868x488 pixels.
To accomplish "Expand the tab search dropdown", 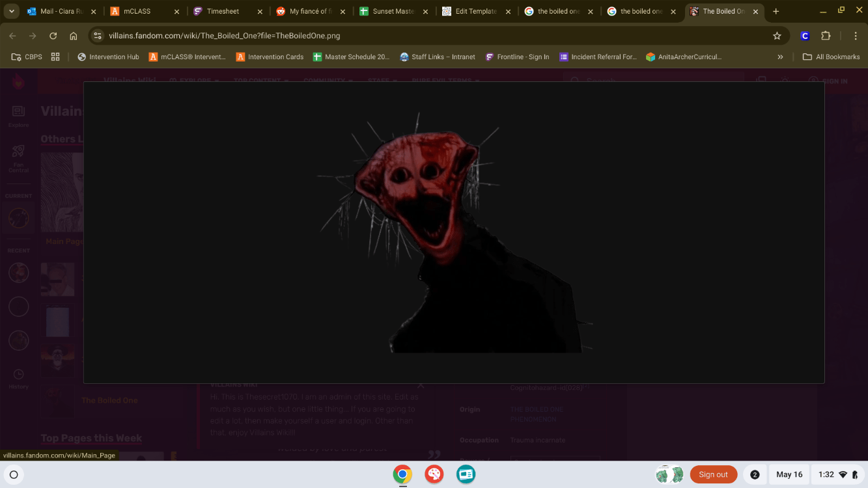I will 12,11.
